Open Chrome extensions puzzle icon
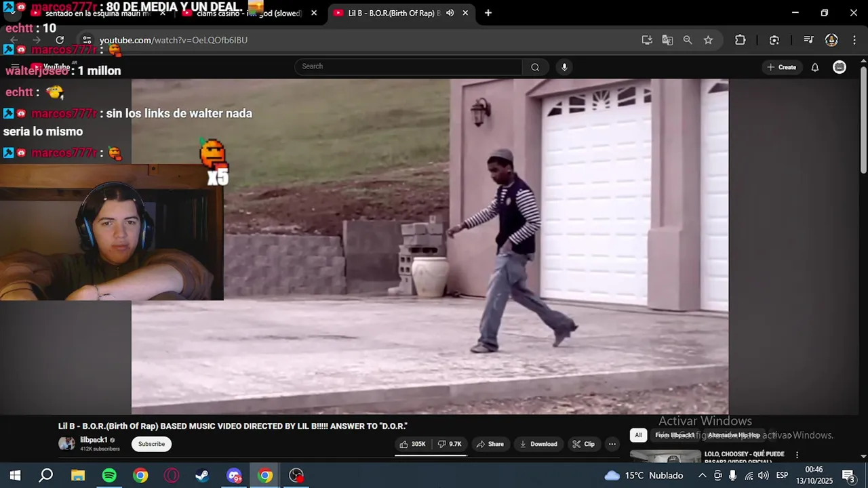The width and height of the screenshot is (868, 488). tap(740, 40)
